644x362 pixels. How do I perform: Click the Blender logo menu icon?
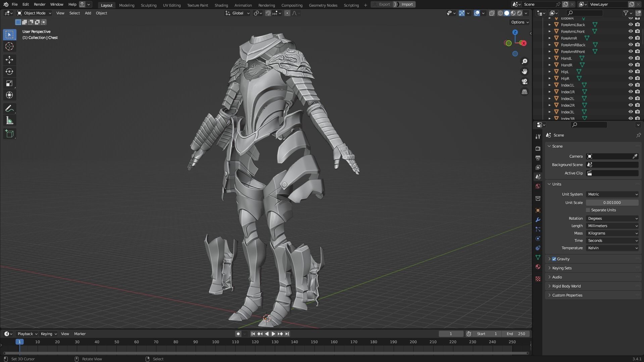pos(6,4)
